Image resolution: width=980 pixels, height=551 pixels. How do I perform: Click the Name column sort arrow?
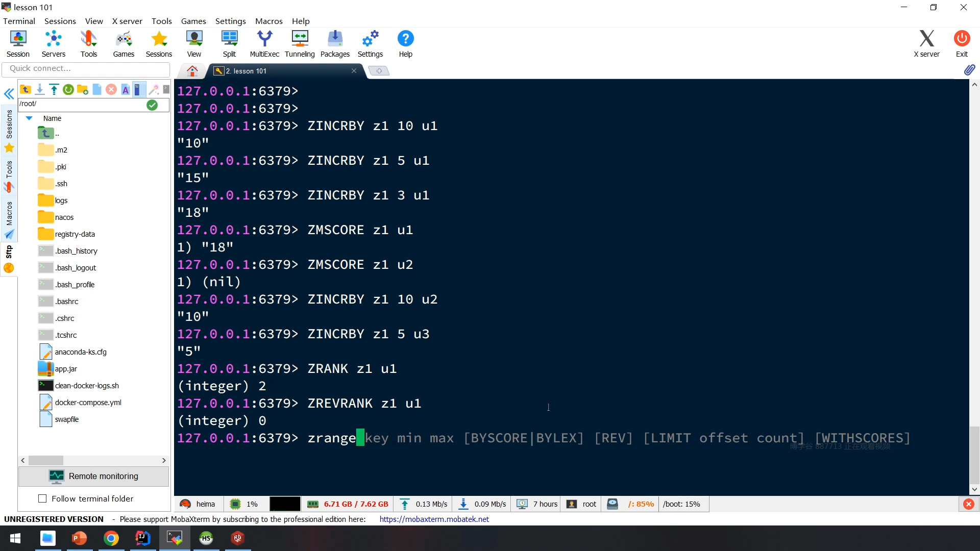click(x=29, y=118)
